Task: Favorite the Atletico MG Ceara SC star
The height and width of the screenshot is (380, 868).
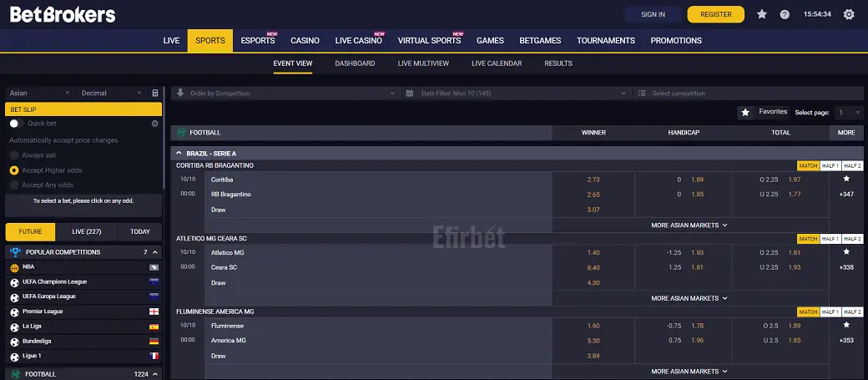Action: (846, 252)
